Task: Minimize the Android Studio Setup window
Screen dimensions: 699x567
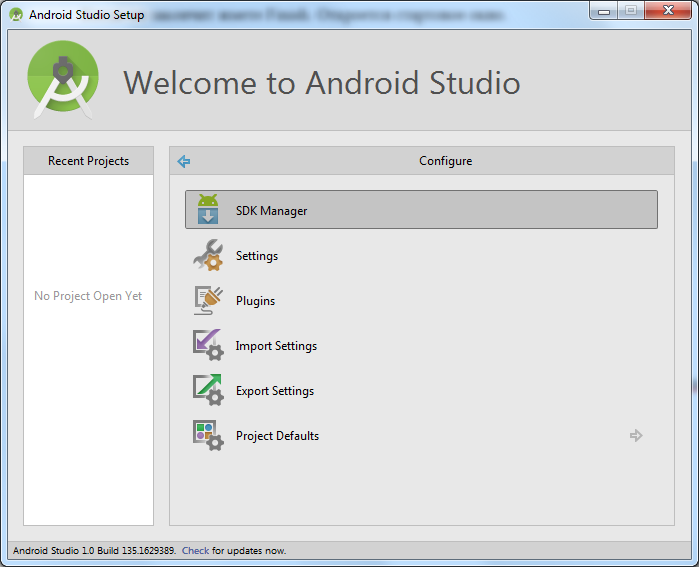Action: pos(604,11)
